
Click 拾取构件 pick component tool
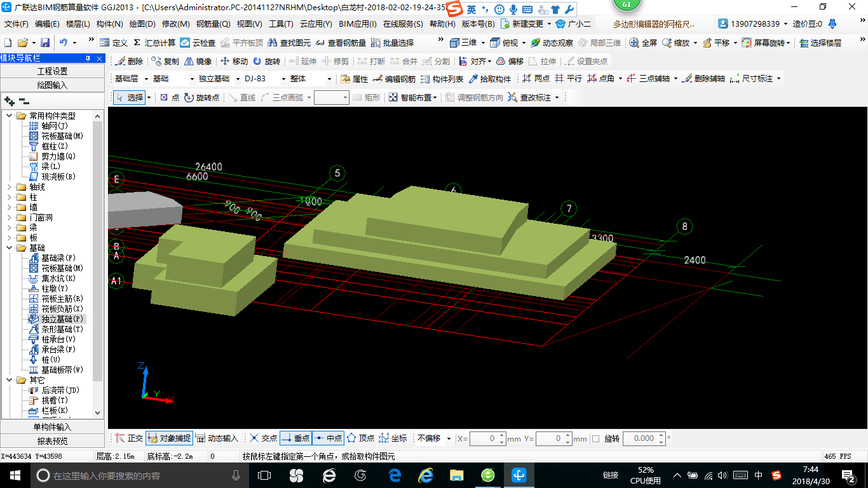[x=489, y=79]
